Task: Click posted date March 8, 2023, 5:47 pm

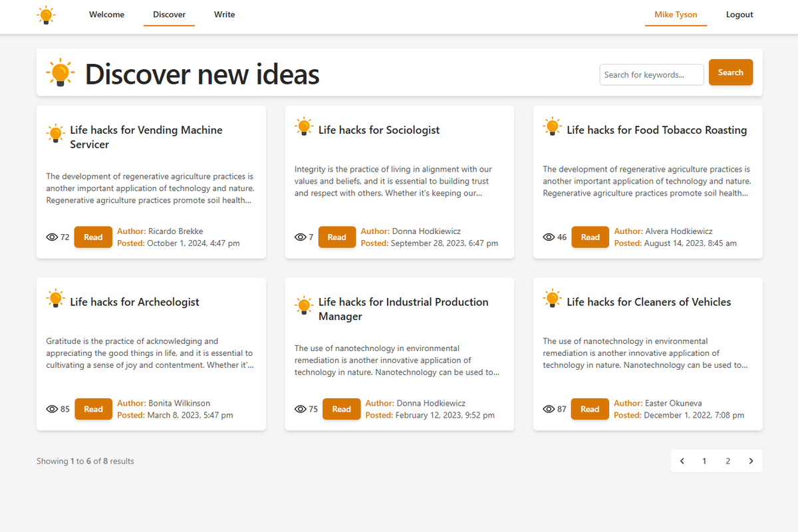Action: [x=190, y=415]
